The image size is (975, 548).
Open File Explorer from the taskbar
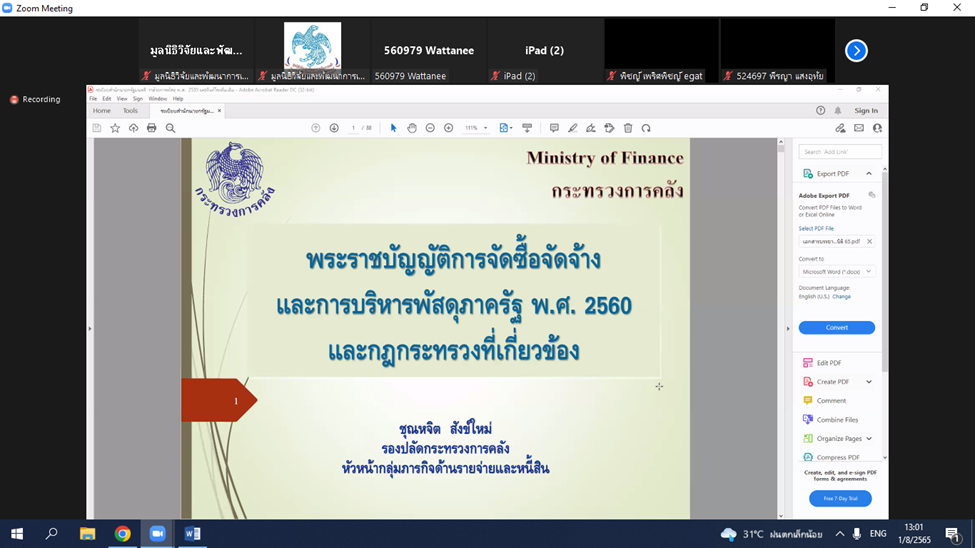[87, 534]
